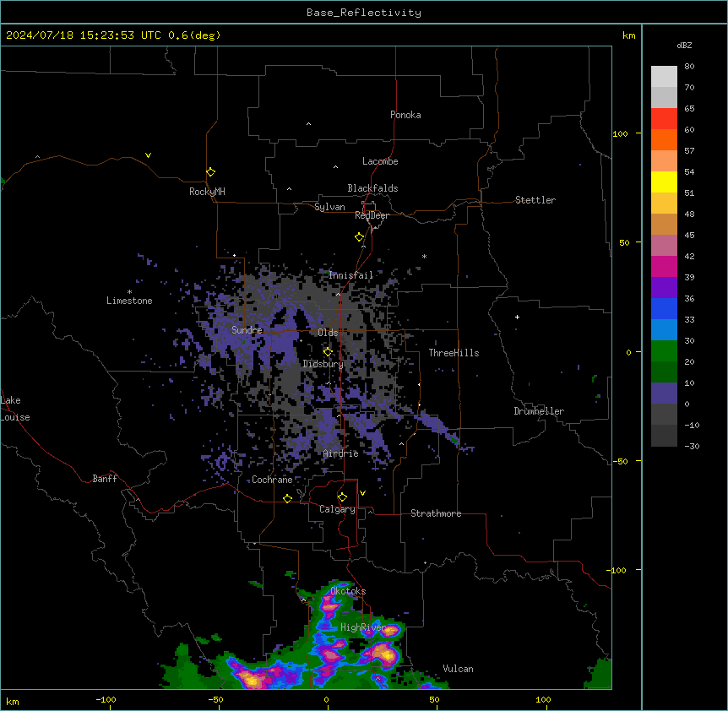Click the yellow diamond marker above Calgary label
The width and height of the screenshot is (728, 711).
tap(342, 497)
